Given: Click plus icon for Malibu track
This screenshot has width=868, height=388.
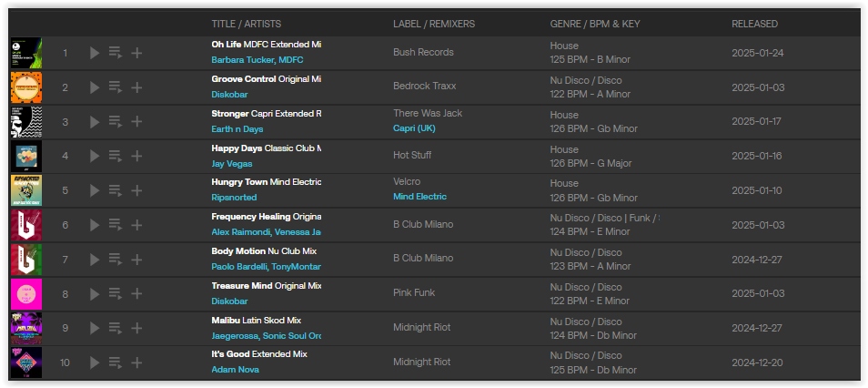Looking at the screenshot, I should tap(136, 328).
